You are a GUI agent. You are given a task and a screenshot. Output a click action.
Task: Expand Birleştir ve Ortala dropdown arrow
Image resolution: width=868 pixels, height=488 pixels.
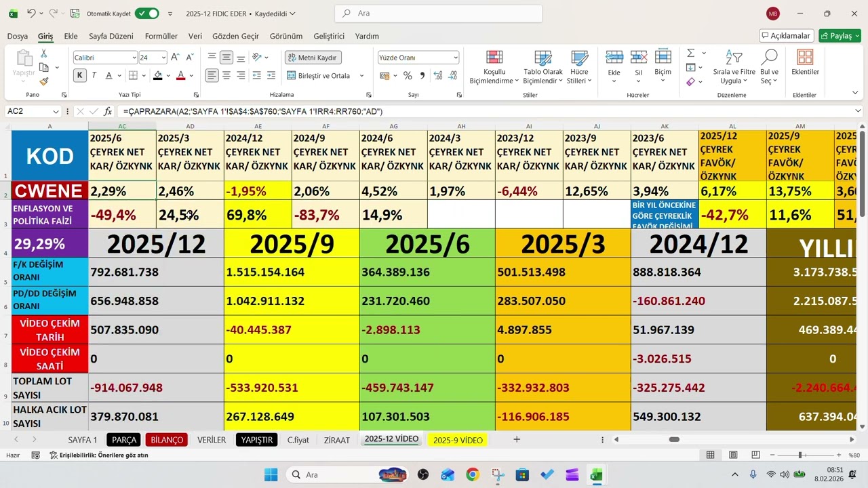tap(361, 76)
